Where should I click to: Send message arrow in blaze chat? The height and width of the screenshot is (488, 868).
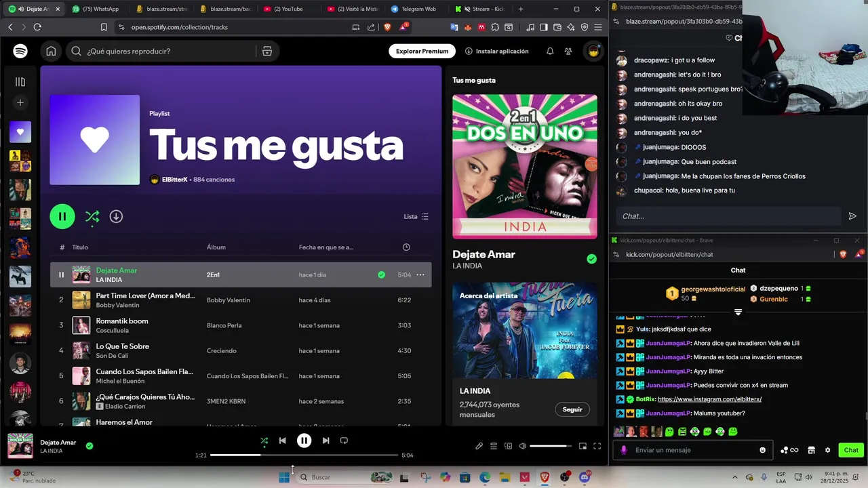[852, 216]
